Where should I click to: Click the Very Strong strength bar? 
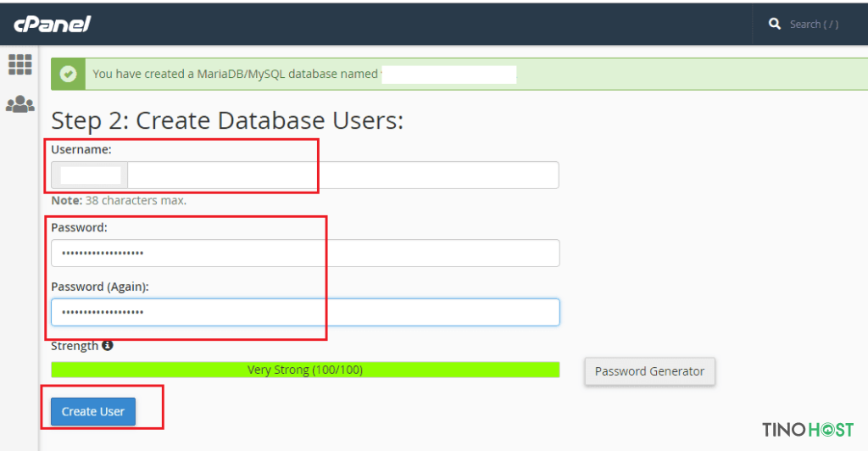pyautogui.click(x=305, y=370)
